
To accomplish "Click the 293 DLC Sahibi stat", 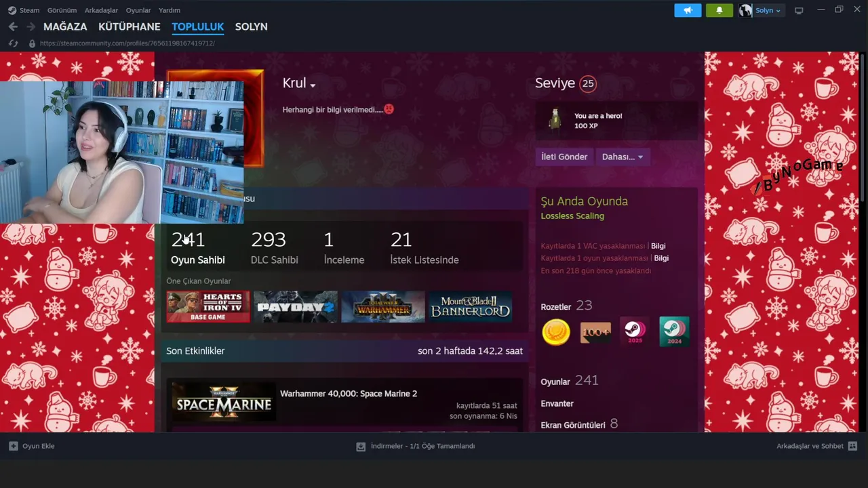I will pyautogui.click(x=274, y=247).
